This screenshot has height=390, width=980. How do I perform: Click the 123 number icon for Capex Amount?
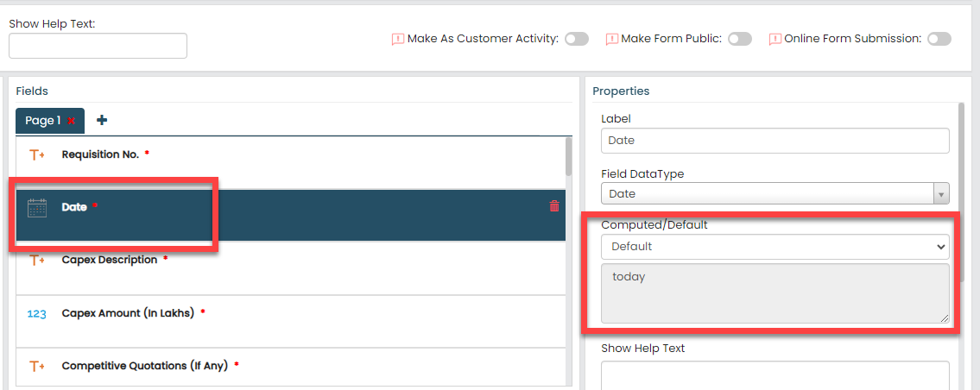[x=37, y=314]
